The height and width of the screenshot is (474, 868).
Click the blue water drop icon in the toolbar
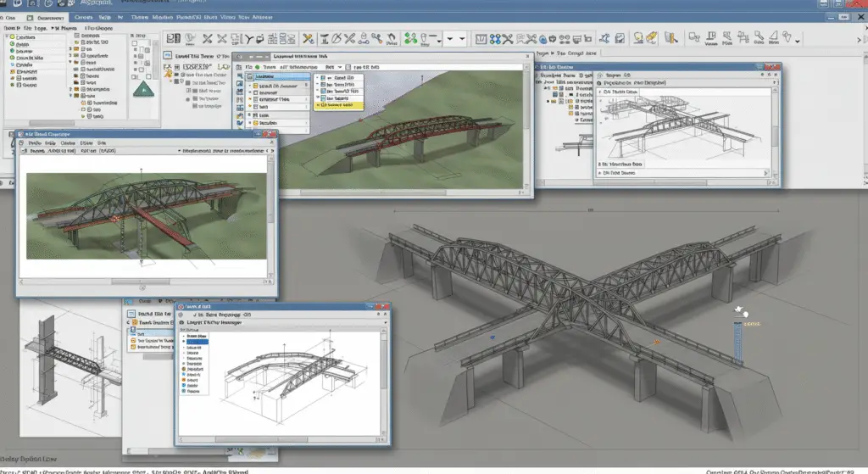(x=543, y=39)
